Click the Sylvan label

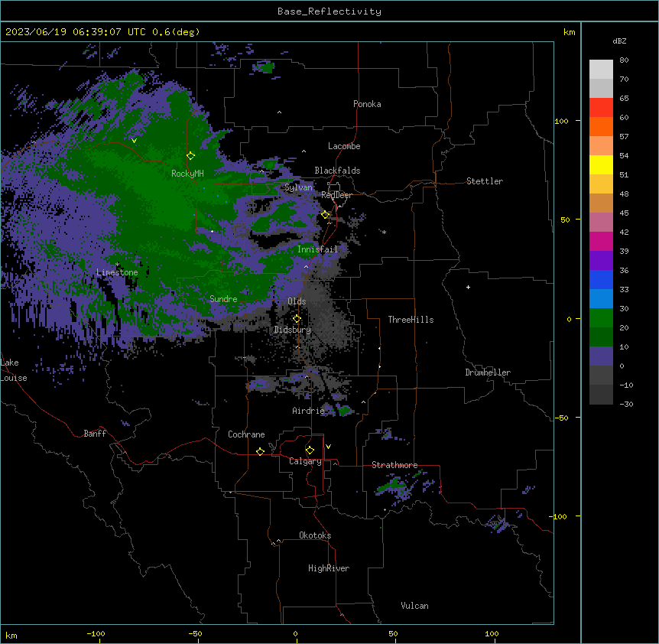(x=298, y=187)
